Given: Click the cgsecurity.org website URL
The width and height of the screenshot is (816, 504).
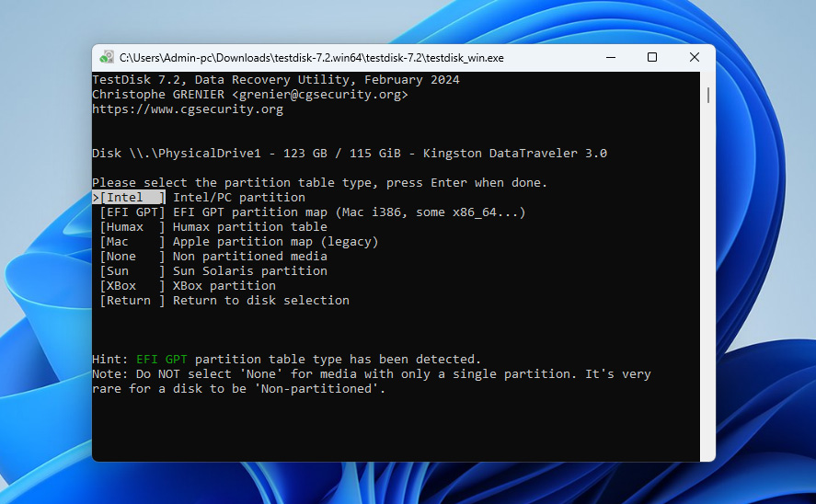Looking at the screenshot, I should (188, 109).
